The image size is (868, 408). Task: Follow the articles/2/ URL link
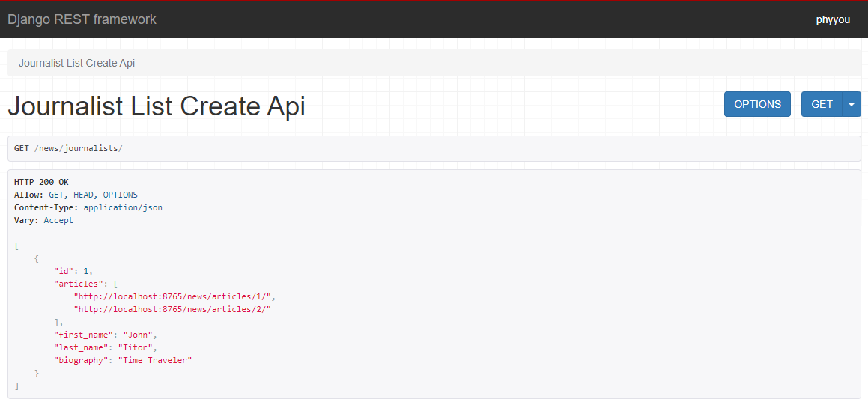[174, 309]
